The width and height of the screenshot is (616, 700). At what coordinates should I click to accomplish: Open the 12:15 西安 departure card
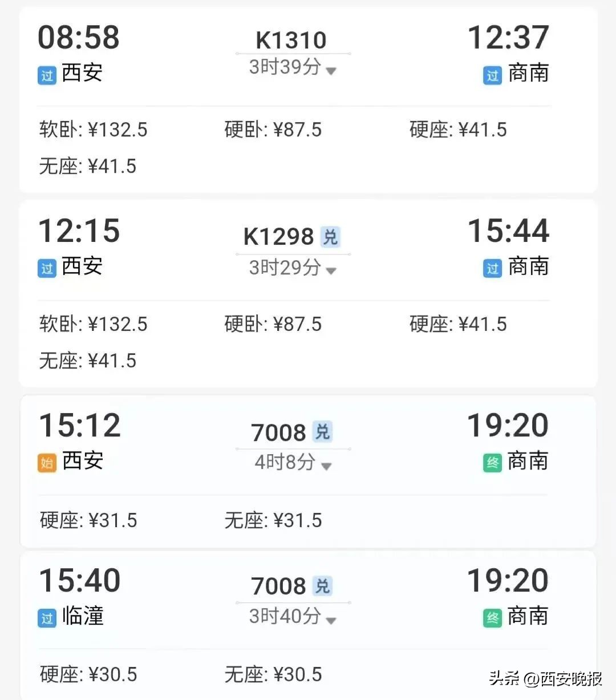click(x=308, y=293)
